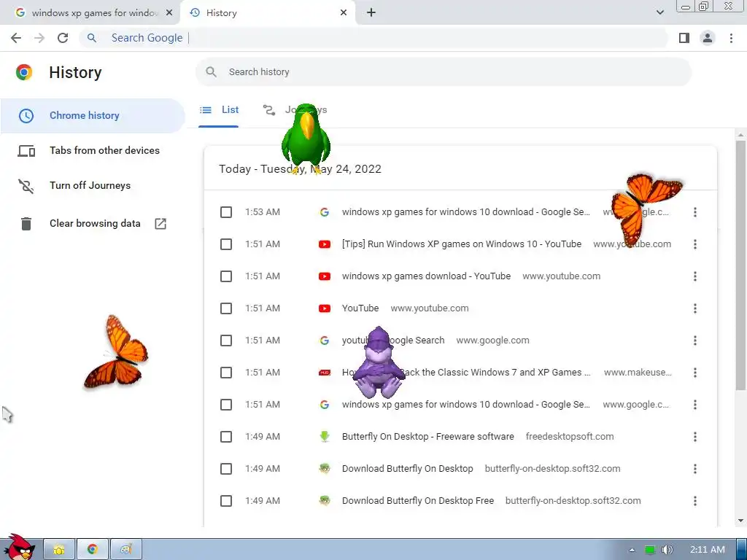The width and height of the screenshot is (747, 560).
Task: Click the clock icon next to Chrome history
Action: coord(26,116)
